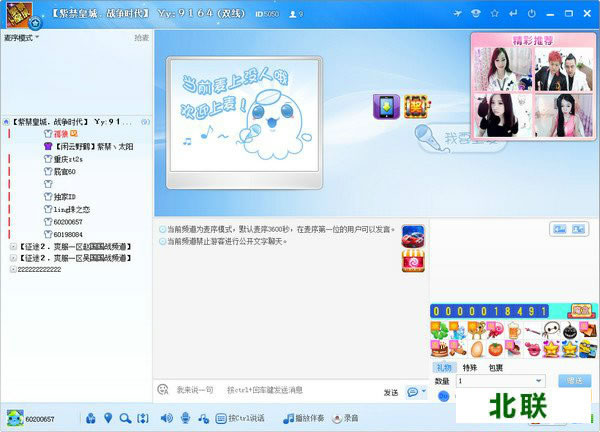Click the 赠送 gift send button
Image resolution: width=600 pixels, height=432 pixels.
(574, 381)
